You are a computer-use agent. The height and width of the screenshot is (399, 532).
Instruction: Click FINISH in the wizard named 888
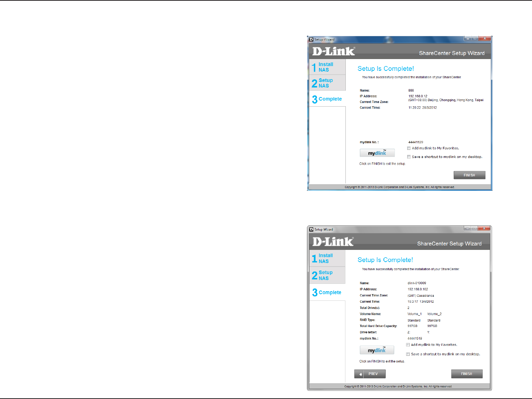point(469,175)
